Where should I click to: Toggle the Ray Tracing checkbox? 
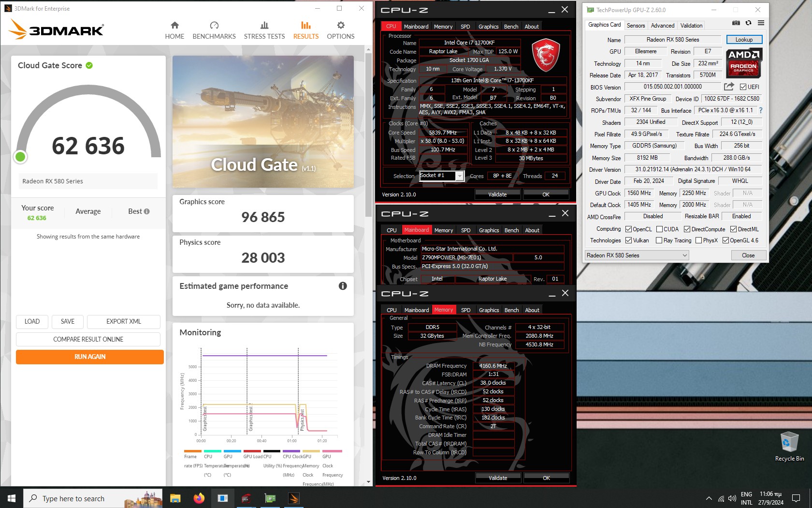click(659, 240)
